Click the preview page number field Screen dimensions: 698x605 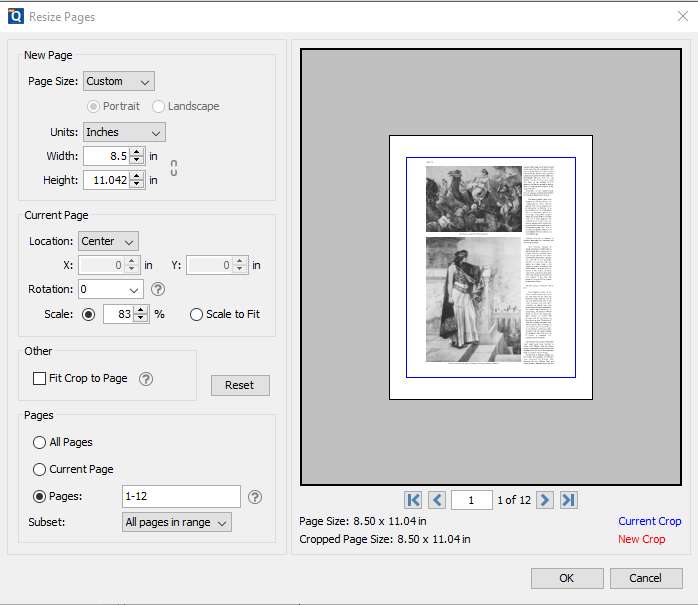tap(471, 500)
